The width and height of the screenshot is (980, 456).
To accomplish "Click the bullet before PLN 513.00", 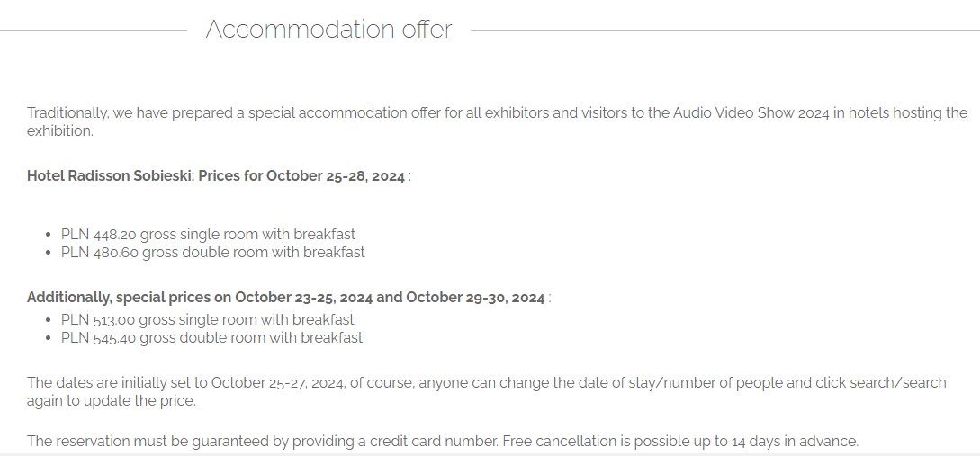I will [48, 321].
